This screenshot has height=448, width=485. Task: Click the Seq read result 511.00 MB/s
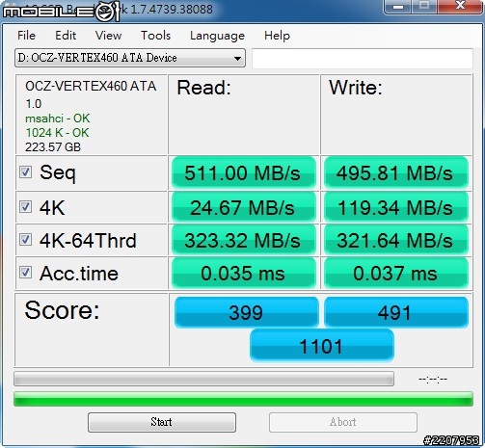click(x=243, y=172)
